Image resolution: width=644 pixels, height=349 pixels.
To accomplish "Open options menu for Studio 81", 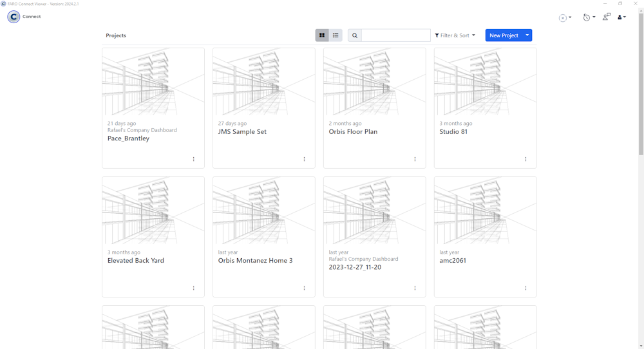I will coord(526,159).
